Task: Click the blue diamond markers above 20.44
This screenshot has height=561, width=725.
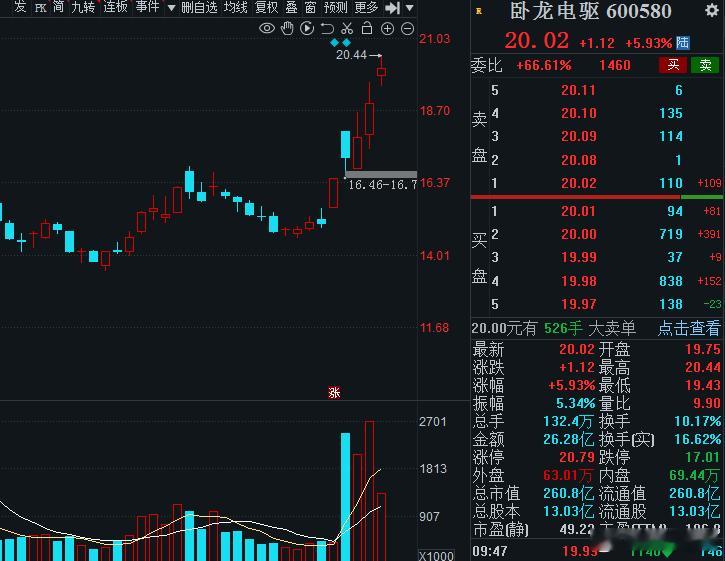Action: click(x=341, y=43)
